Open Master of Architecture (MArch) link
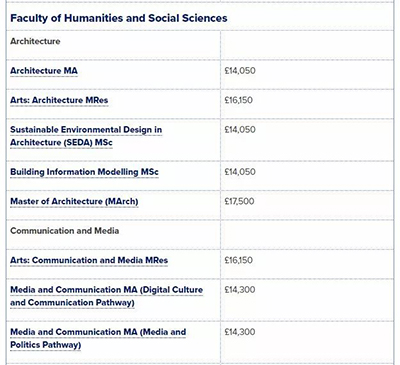Viewport: 400px width, 365px height. 74,201
